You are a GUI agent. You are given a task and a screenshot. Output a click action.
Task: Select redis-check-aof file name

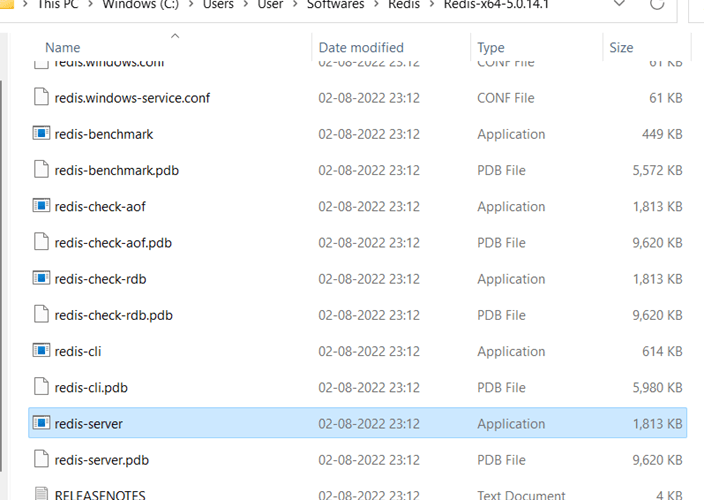(100, 207)
